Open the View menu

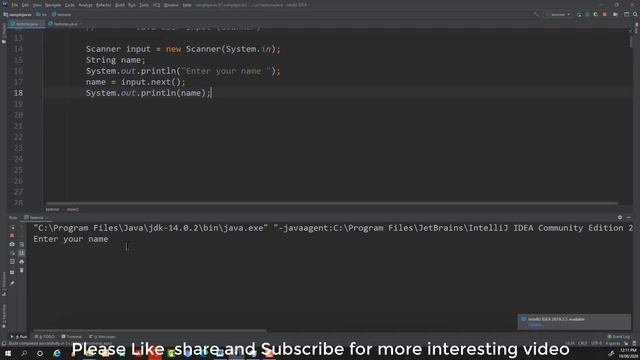coord(37,5)
